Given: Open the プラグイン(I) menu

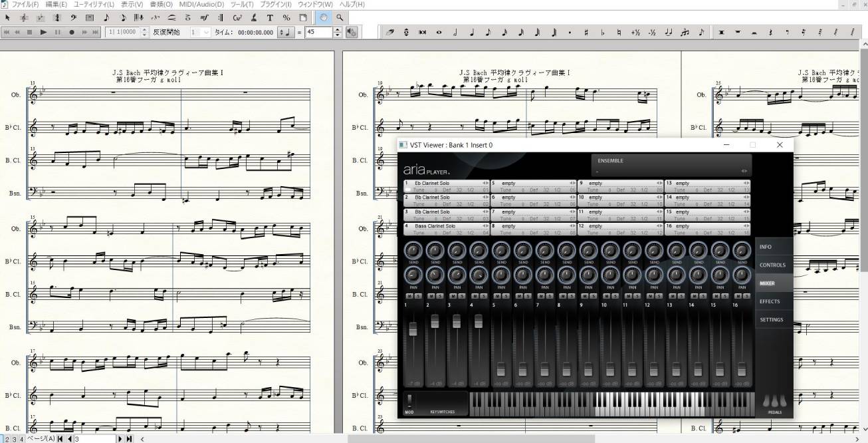Looking at the screenshot, I should (274, 5).
